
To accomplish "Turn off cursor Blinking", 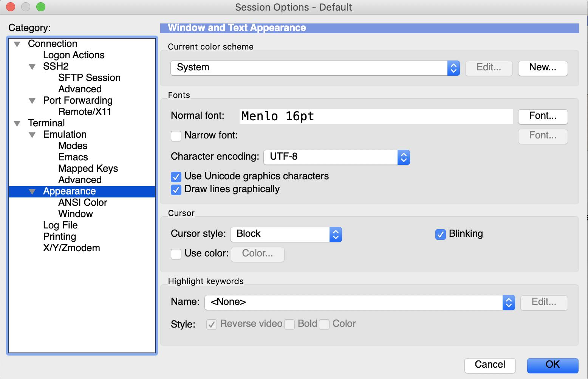I will point(440,235).
